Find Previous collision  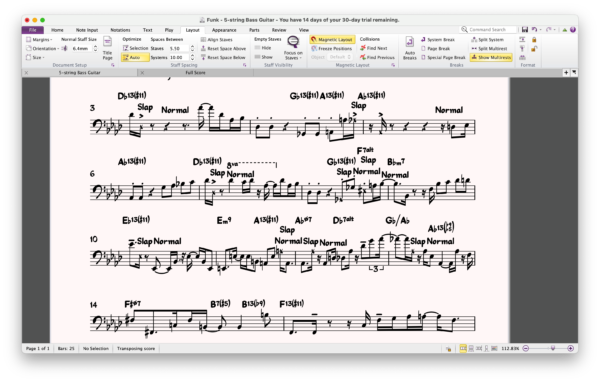coord(377,57)
